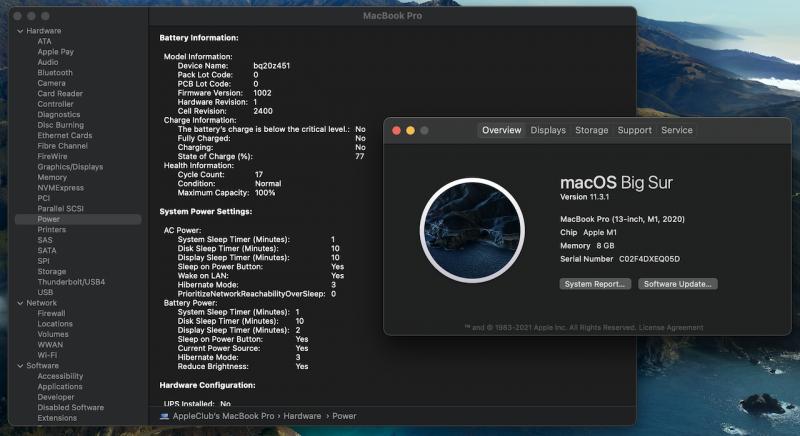Click Power in the bottom path bar
Image resolution: width=800 pixels, height=436 pixels.
click(344, 416)
